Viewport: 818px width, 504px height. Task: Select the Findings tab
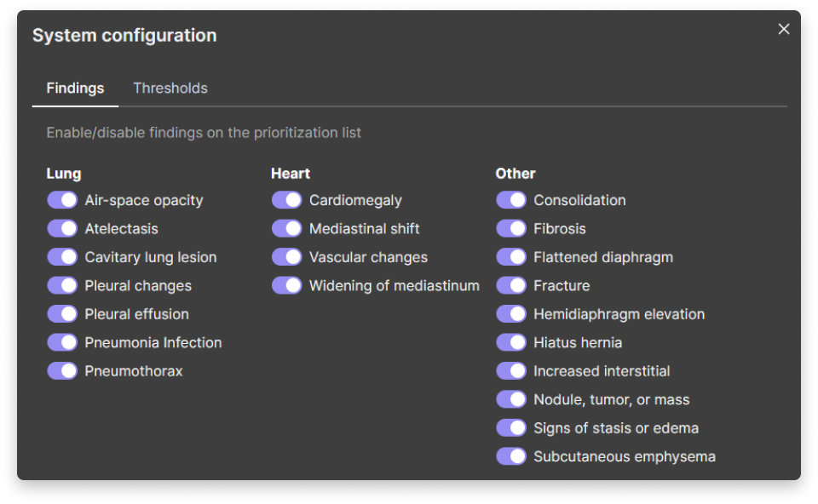[x=75, y=88]
